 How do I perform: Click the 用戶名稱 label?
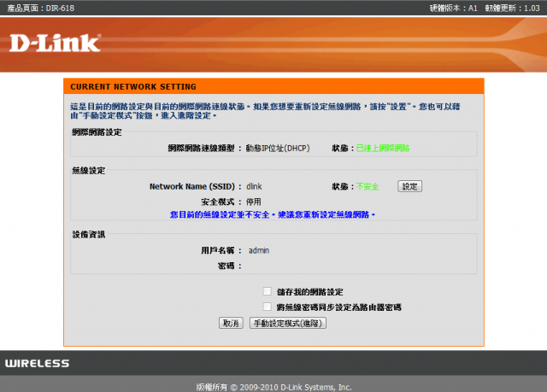pyautogui.click(x=218, y=250)
